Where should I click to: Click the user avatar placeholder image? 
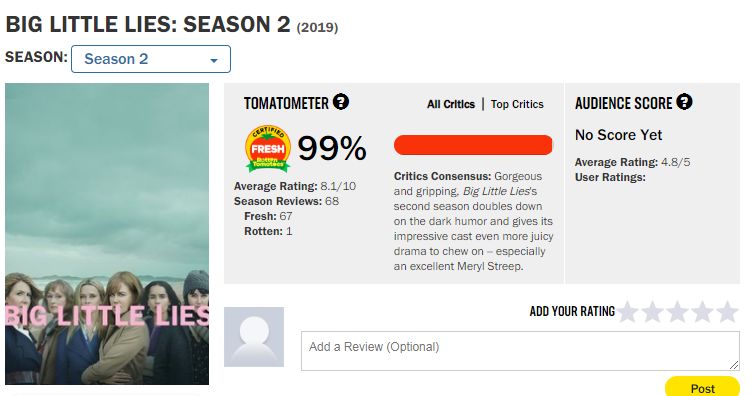tap(254, 337)
